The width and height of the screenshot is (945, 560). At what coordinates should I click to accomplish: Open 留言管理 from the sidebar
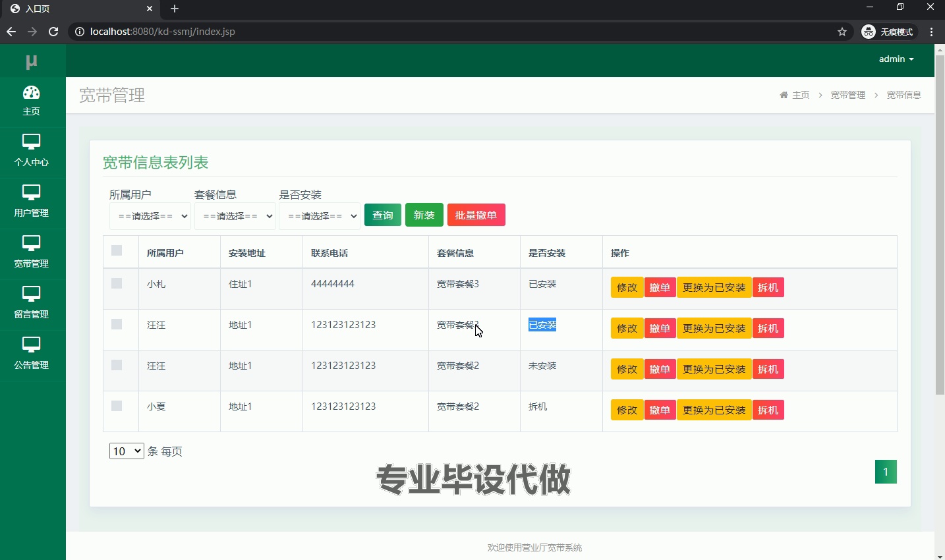point(31,304)
